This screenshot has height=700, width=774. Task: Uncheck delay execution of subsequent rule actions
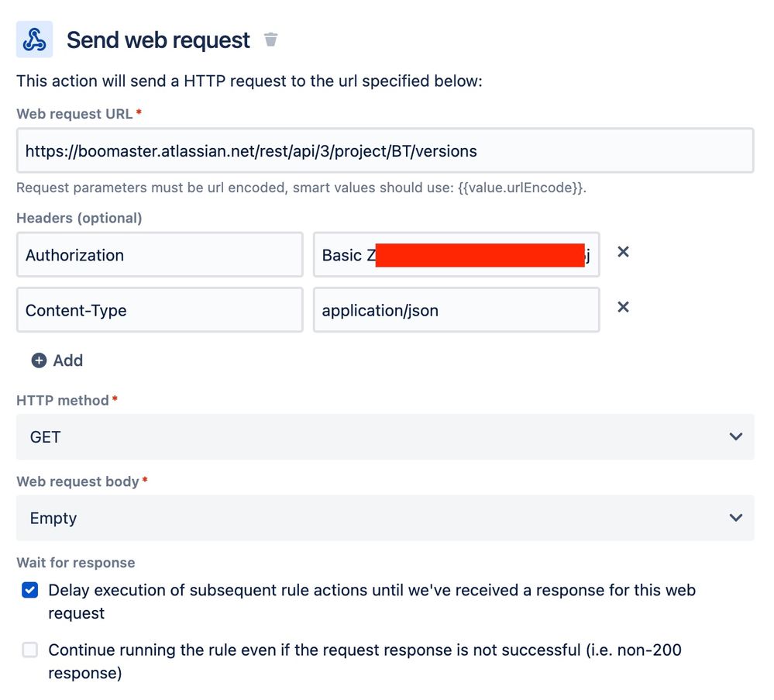click(29, 590)
